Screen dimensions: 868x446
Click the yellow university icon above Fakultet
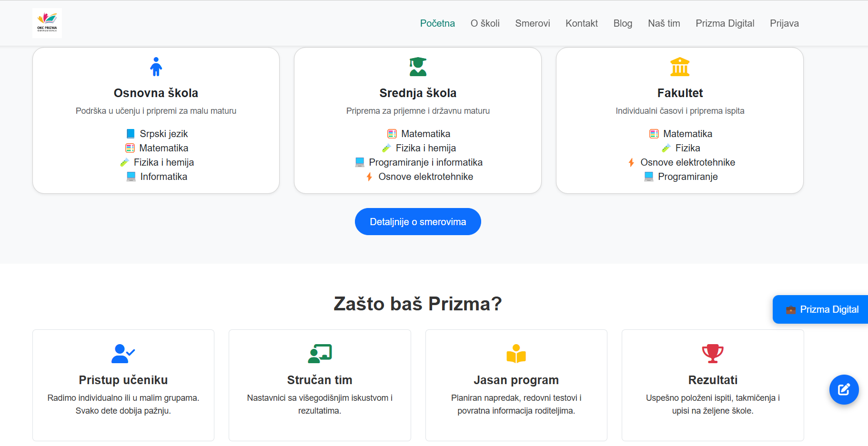(680, 67)
